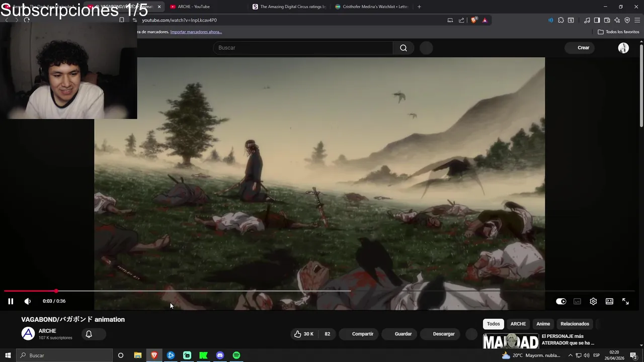Select the Anime filter chip
The image size is (644, 362).
click(543, 324)
